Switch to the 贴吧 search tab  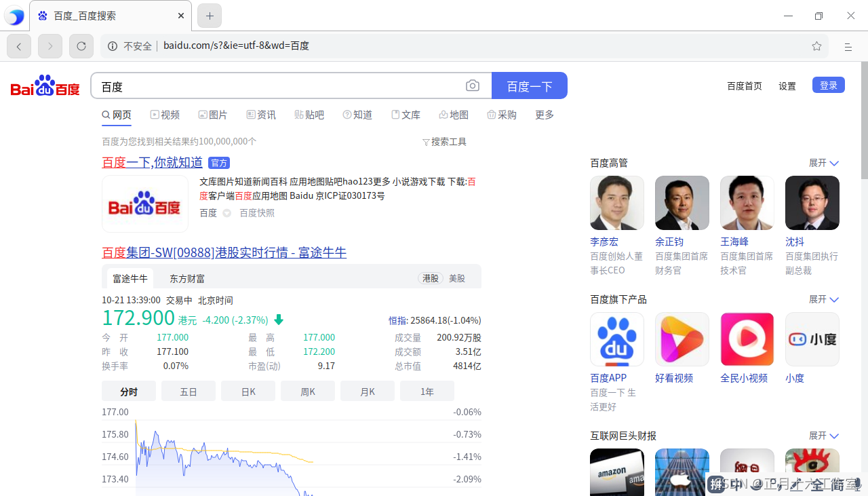(309, 115)
